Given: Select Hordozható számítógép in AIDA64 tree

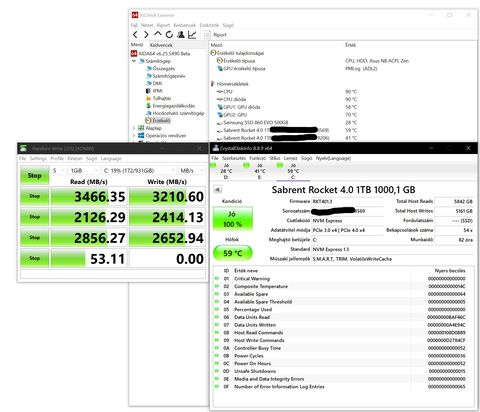Looking at the screenshot, I should tap(175, 113).
